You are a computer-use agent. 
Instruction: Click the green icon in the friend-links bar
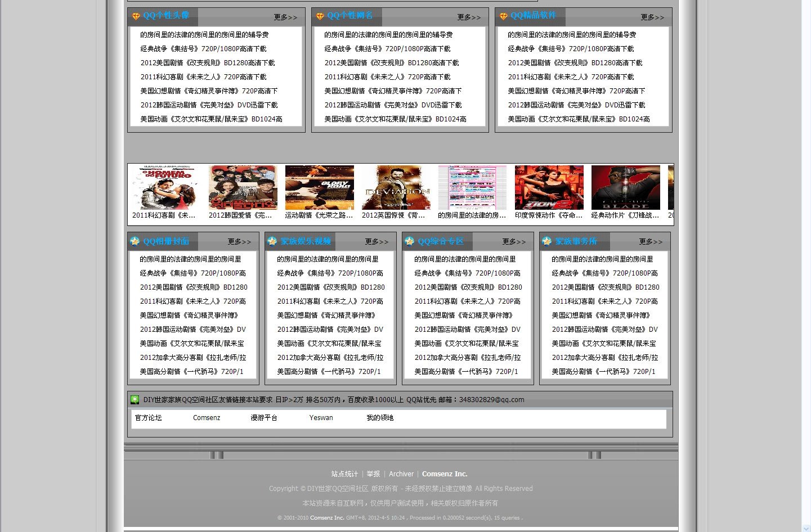(x=135, y=400)
